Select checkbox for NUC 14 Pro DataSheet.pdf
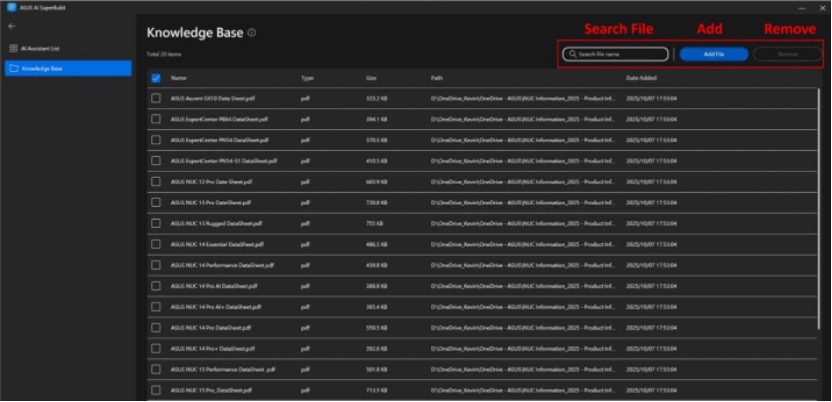This screenshot has width=832, height=402. (156, 328)
